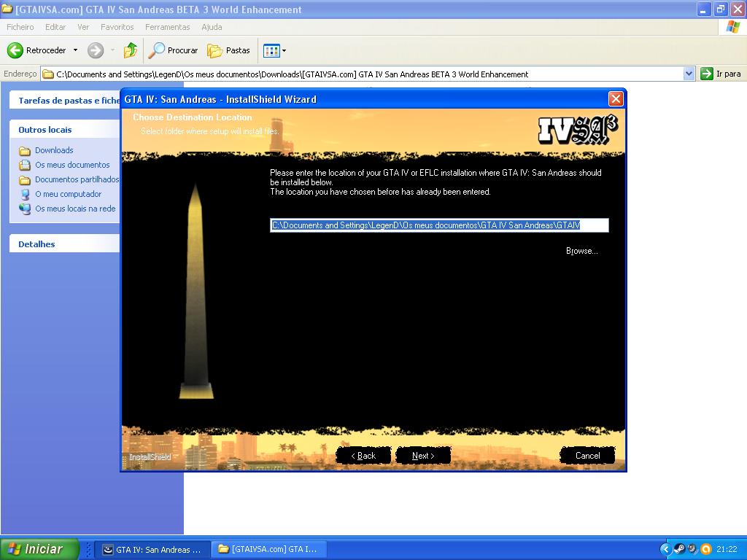The width and height of the screenshot is (747, 560).
Task: Open the Ver menu
Action: (x=83, y=27)
